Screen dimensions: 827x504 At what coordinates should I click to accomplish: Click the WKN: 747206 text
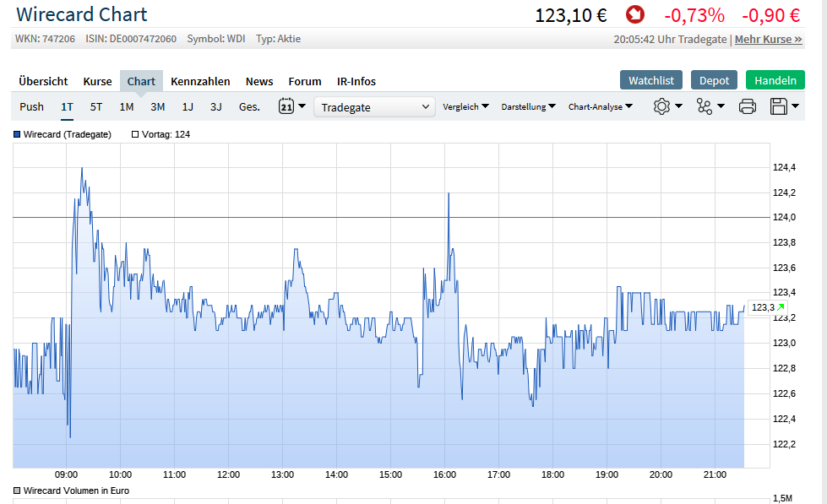(x=45, y=39)
